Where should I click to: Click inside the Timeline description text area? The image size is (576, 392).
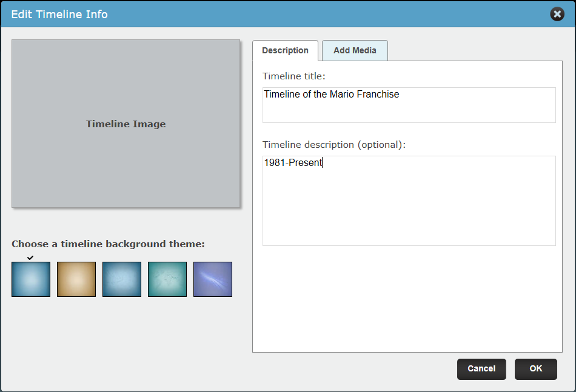coord(409,201)
